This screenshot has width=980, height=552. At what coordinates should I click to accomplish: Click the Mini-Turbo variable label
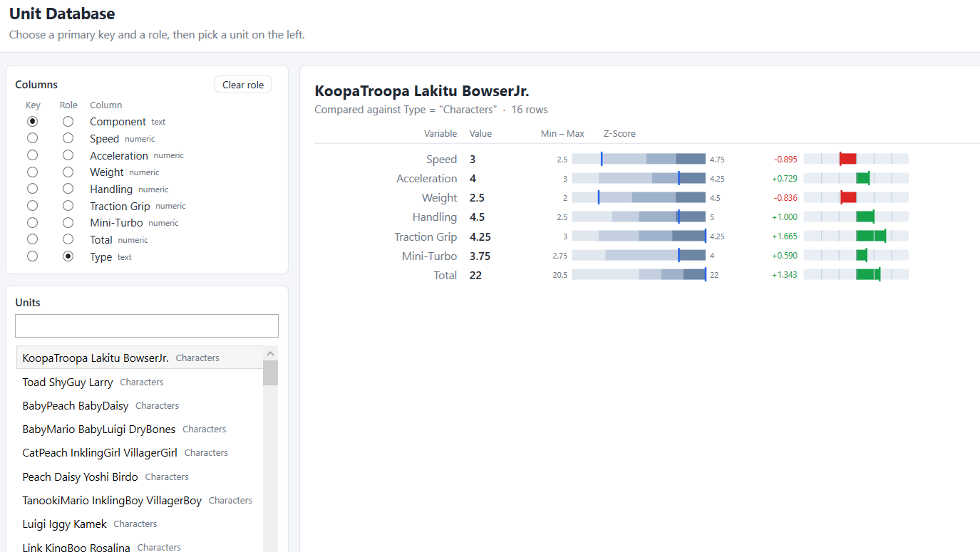point(430,256)
